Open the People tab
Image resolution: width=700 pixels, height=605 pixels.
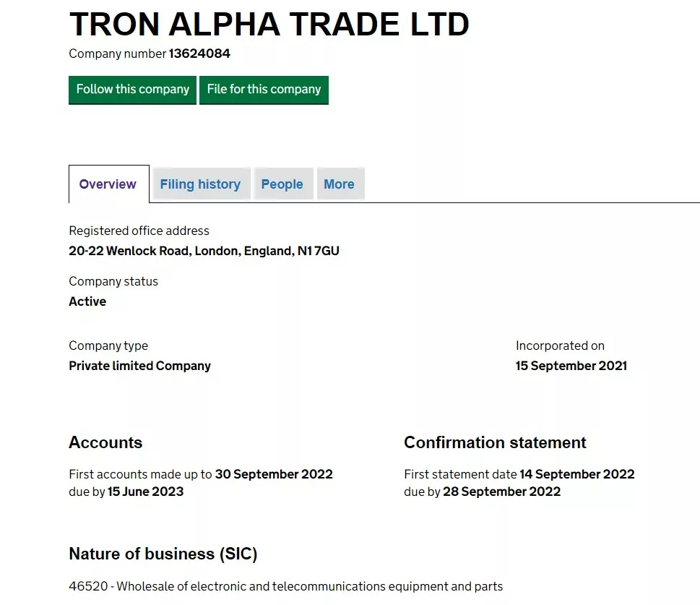click(x=282, y=184)
